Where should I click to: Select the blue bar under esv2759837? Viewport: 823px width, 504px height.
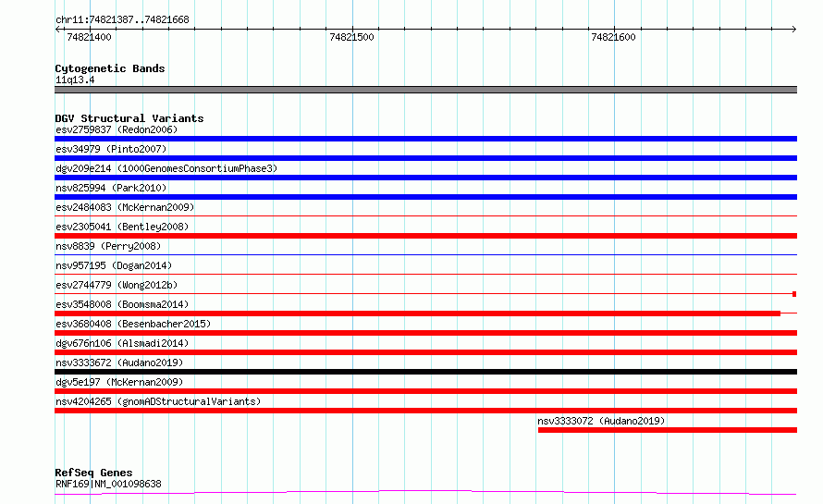[425, 139]
